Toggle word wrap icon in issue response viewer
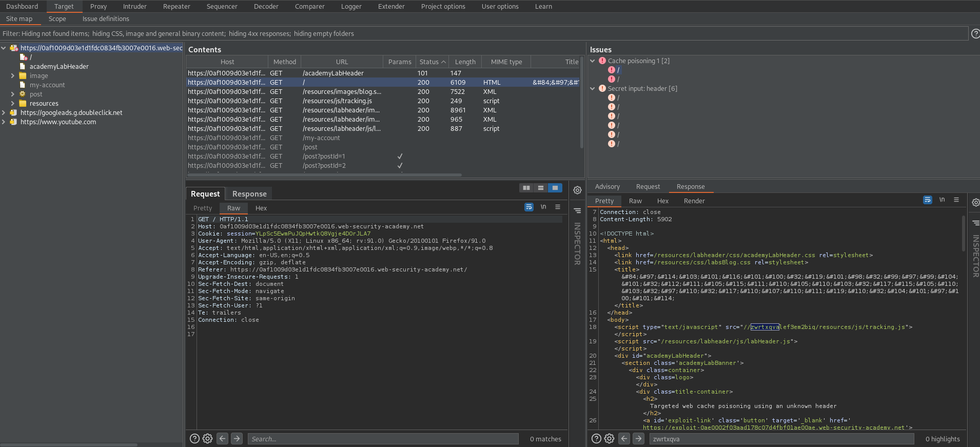The width and height of the screenshot is (980, 447). (x=928, y=200)
